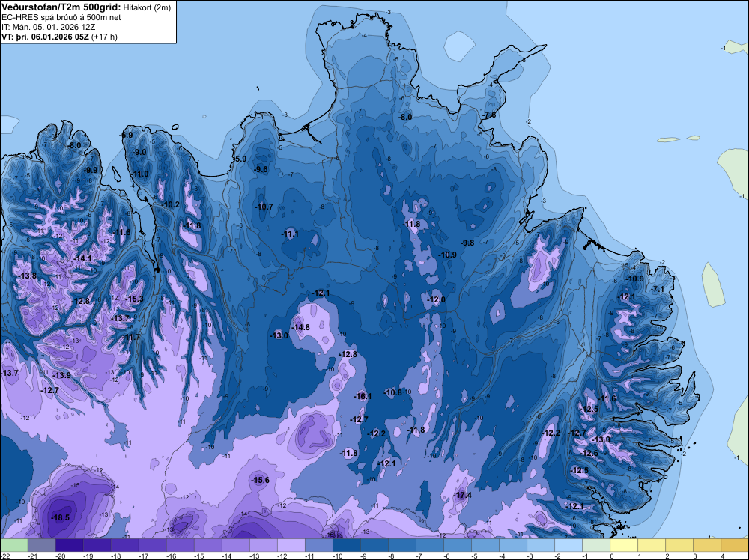Click the -10.8 temperature label on the map
The width and height of the screenshot is (749, 560).
tap(392, 392)
